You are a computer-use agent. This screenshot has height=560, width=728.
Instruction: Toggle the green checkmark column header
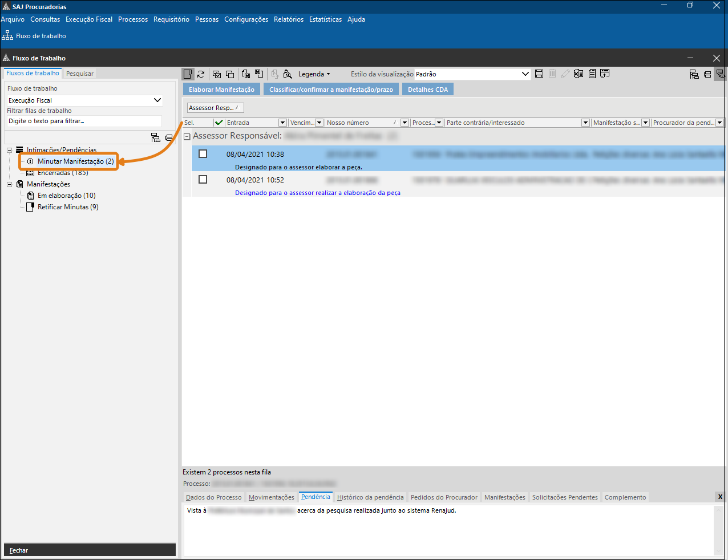tap(219, 123)
